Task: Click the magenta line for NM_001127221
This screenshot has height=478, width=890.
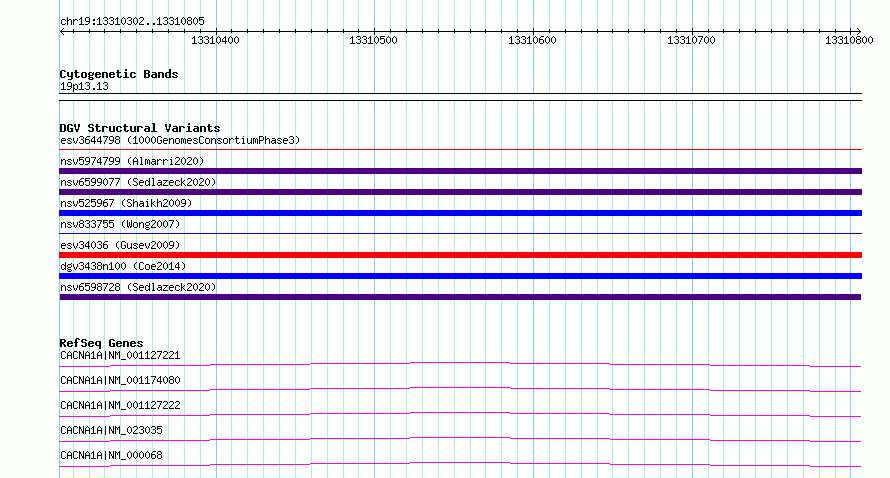Action: pyautogui.click(x=460, y=364)
